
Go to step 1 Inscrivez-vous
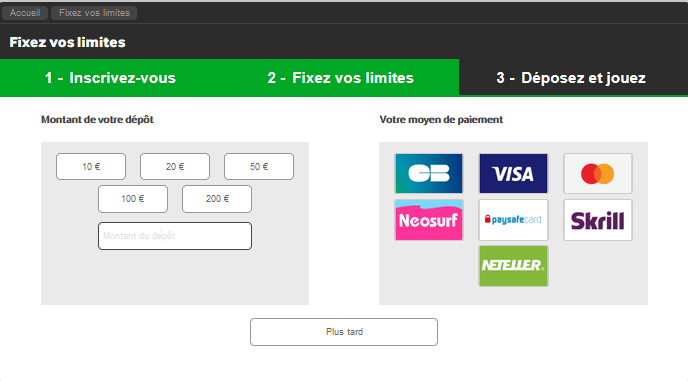(x=110, y=78)
